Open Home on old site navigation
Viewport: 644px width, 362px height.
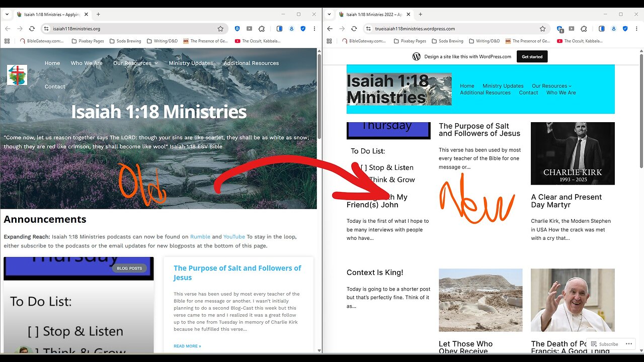coord(52,63)
